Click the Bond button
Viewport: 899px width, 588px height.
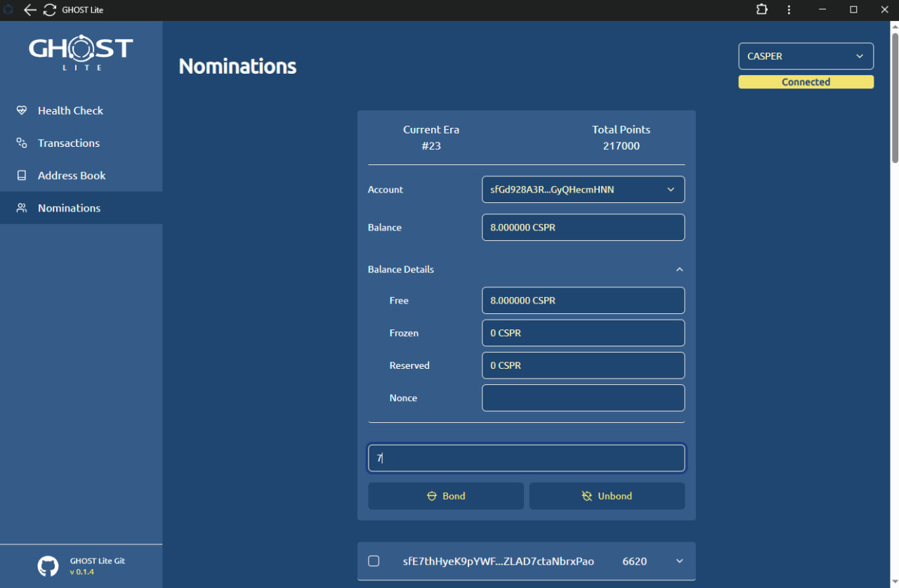[x=446, y=496]
